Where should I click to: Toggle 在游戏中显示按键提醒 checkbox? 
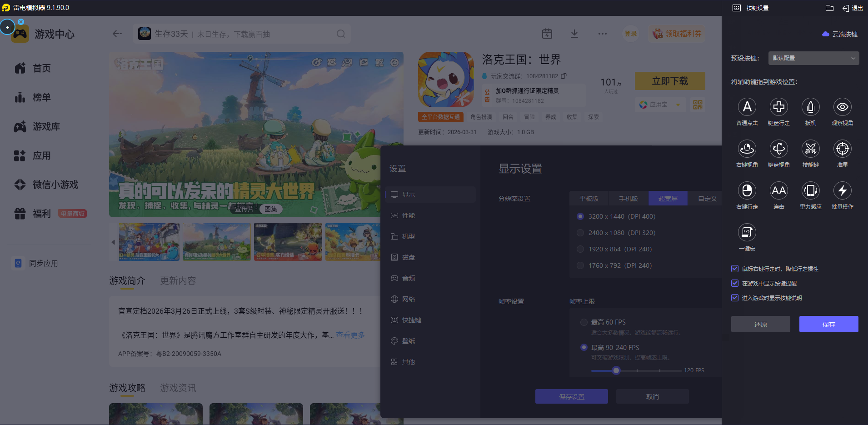click(735, 283)
